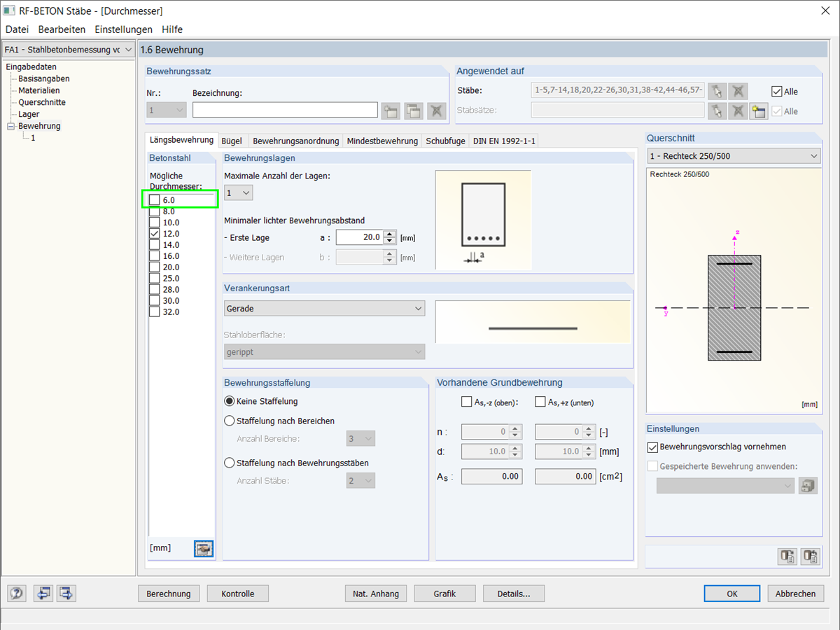Viewport: 840px width, 630px height.
Task: Clear the selection in the Stabsätze row
Action: point(738,111)
